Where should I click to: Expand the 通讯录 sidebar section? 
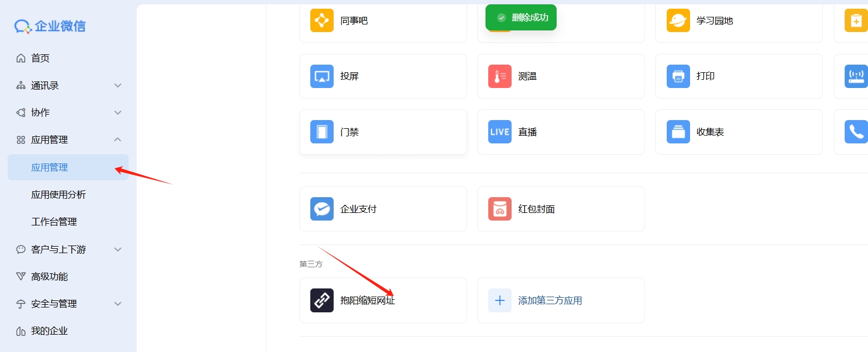(x=118, y=86)
